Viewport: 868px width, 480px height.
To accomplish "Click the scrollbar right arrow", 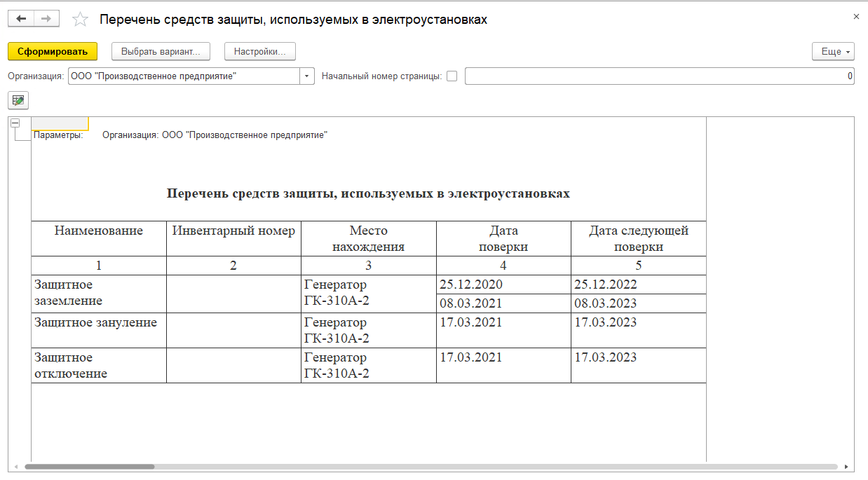I will tap(847, 466).
